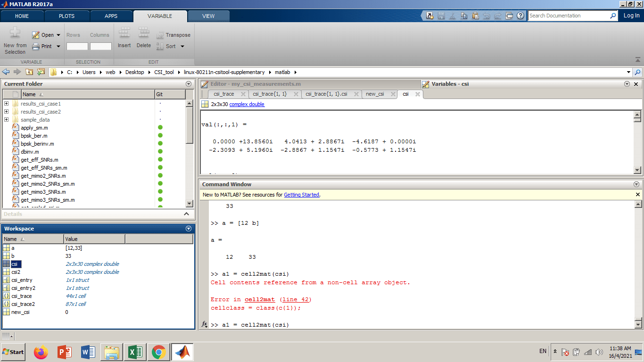The height and width of the screenshot is (362, 644).
Task: Click the Paste clipboard icon
Action: click(x=475, y=16)
